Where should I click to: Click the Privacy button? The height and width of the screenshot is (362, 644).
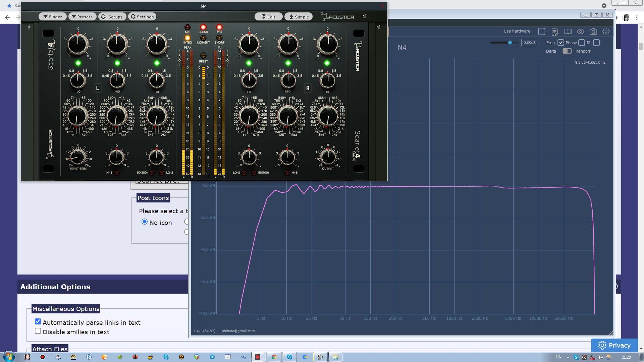[614, 345]
